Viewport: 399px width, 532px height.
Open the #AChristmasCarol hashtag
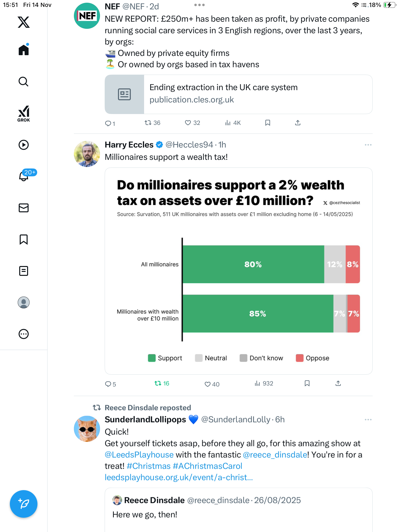(207, 466)
